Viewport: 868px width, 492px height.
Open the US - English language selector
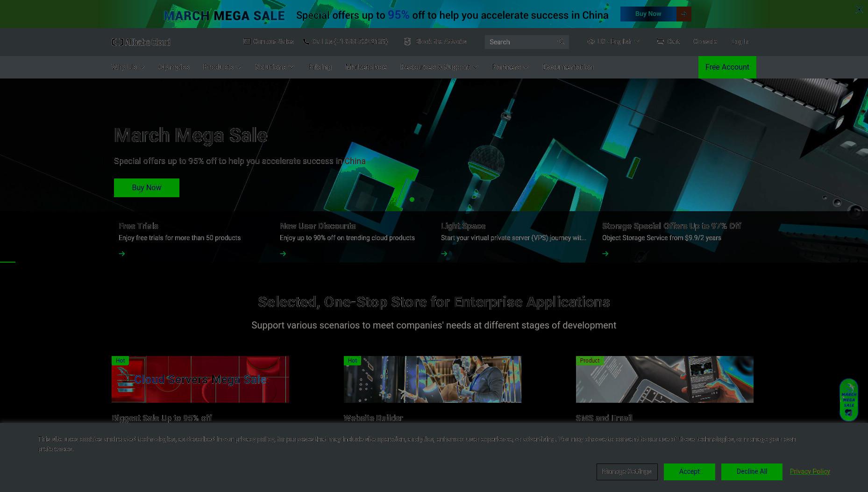pyautogui.click(x=614, y=42)
